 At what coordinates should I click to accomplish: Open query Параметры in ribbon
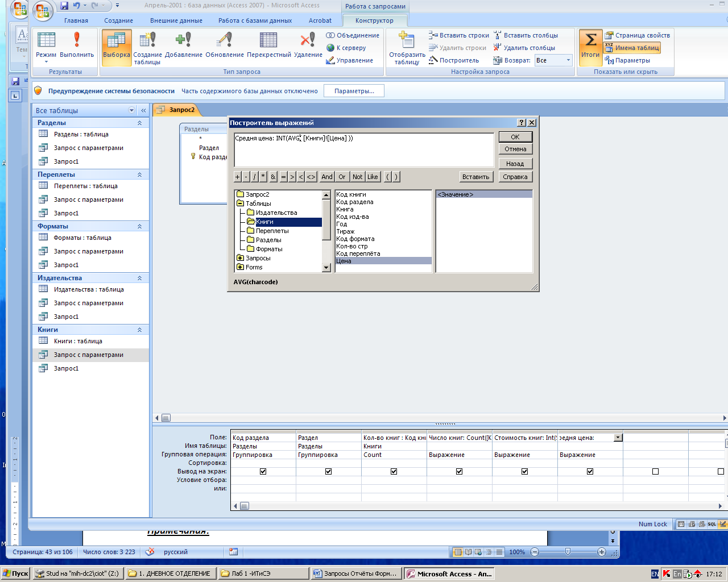(627, 60)
